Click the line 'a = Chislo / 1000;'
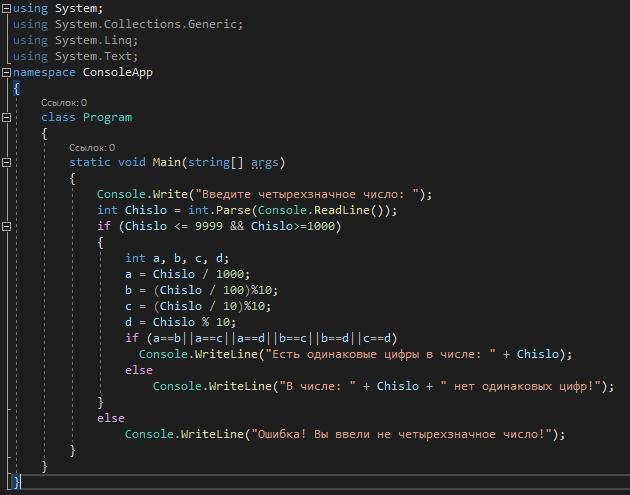 click(187, 274)
